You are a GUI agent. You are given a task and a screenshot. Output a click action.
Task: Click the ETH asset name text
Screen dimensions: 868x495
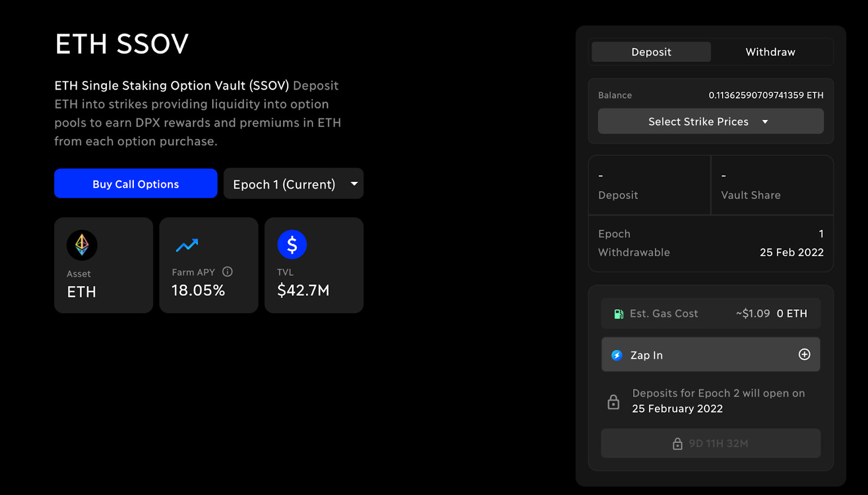(81, 292)
